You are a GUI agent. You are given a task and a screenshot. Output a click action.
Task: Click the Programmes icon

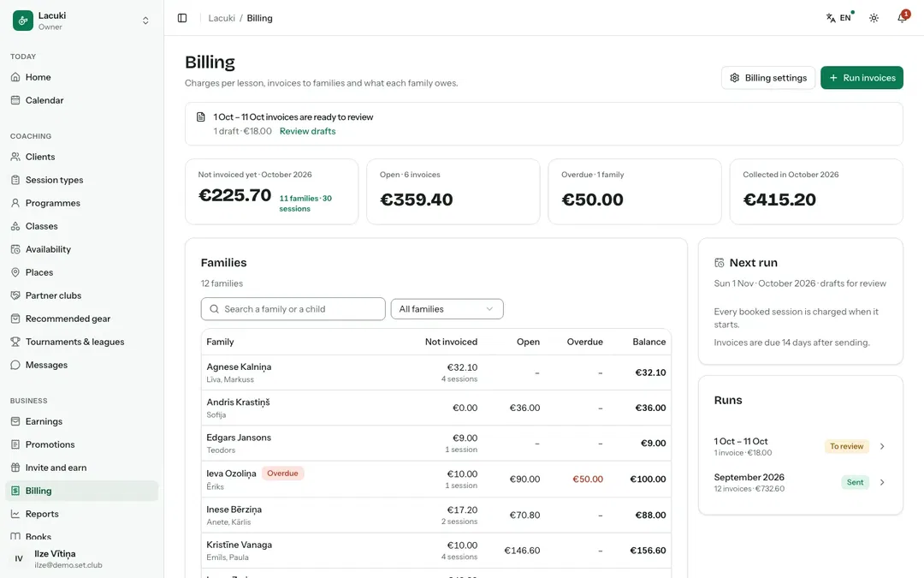coord(15,203)
